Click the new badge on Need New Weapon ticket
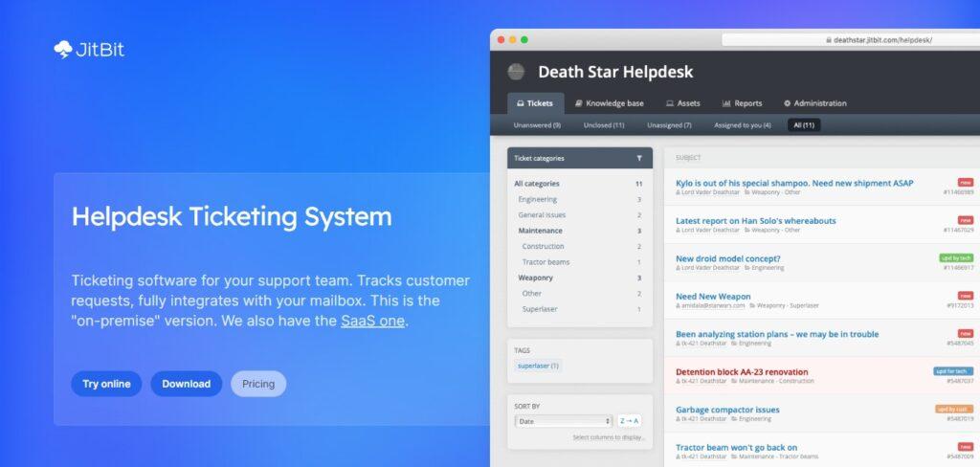Viewport: 980px width, 467px height. click(966, 296)
